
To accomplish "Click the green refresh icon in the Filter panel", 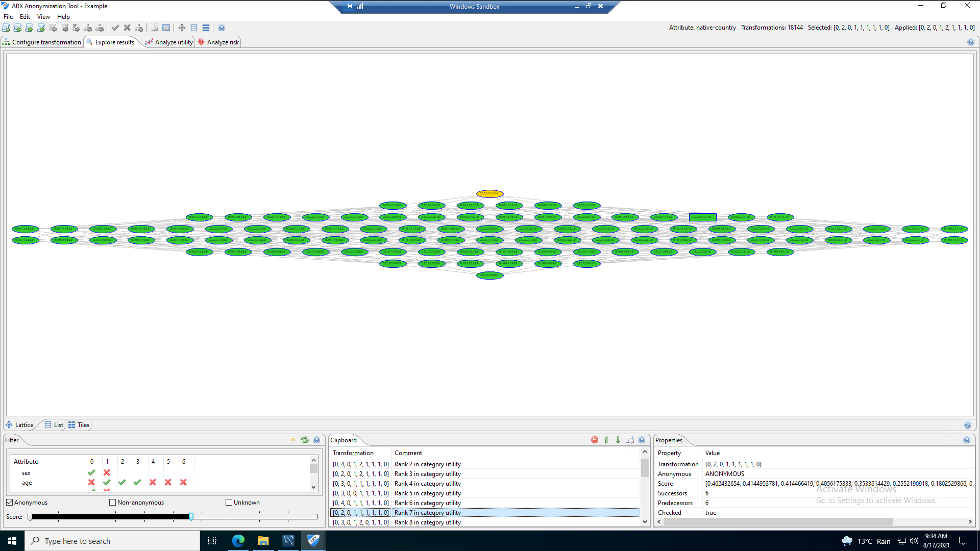I will click(x=305, y=440).
